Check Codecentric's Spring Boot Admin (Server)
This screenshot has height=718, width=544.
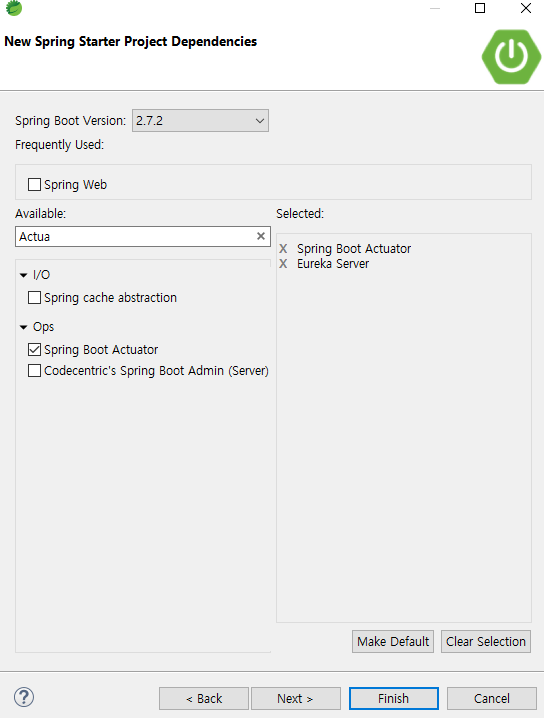pyautogui.click(x=34, y=370)
